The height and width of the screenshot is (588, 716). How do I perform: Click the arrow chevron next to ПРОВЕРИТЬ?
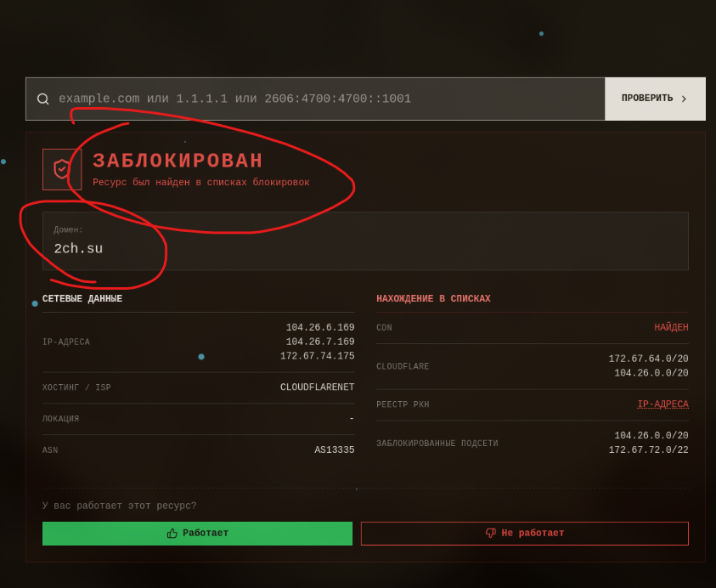(x=684, y=99)
